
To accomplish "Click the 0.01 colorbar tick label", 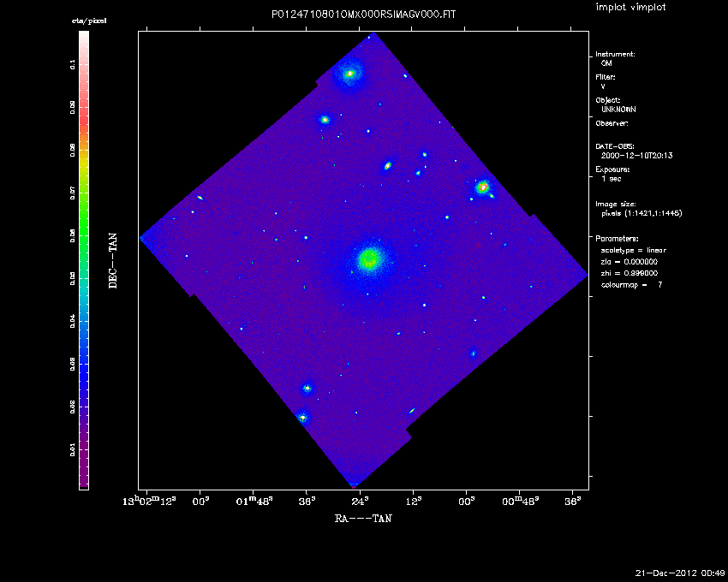I will (x=73, y=449).
